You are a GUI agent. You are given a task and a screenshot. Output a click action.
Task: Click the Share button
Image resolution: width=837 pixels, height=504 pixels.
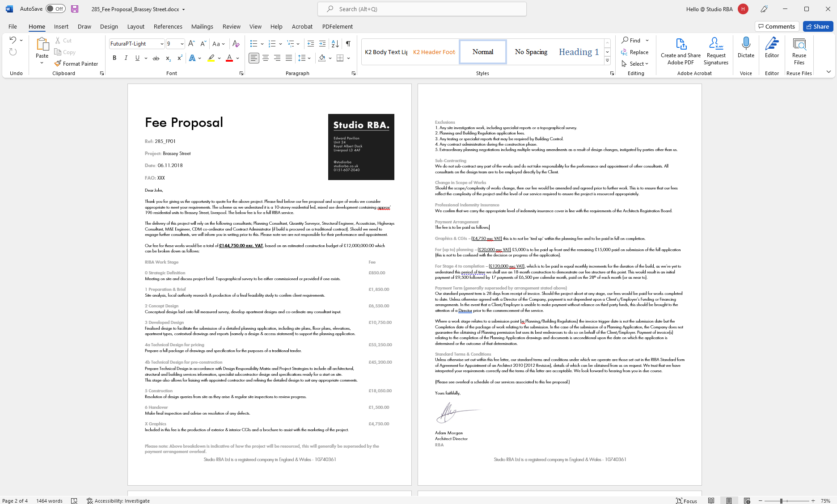[818, 26]
